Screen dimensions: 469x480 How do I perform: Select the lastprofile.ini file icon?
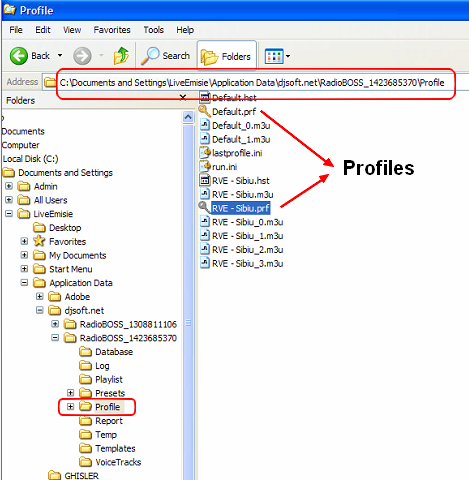[x=205, y=153]
